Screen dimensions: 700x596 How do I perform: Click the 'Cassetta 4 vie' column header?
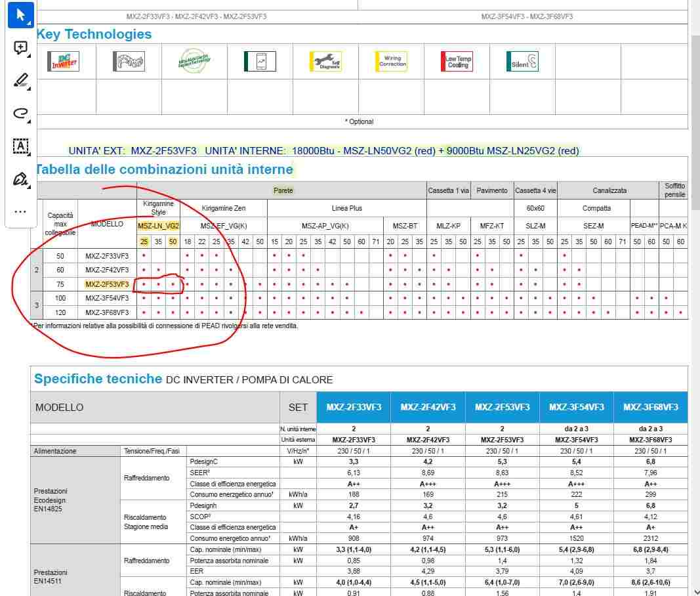(x=535, y=191)
